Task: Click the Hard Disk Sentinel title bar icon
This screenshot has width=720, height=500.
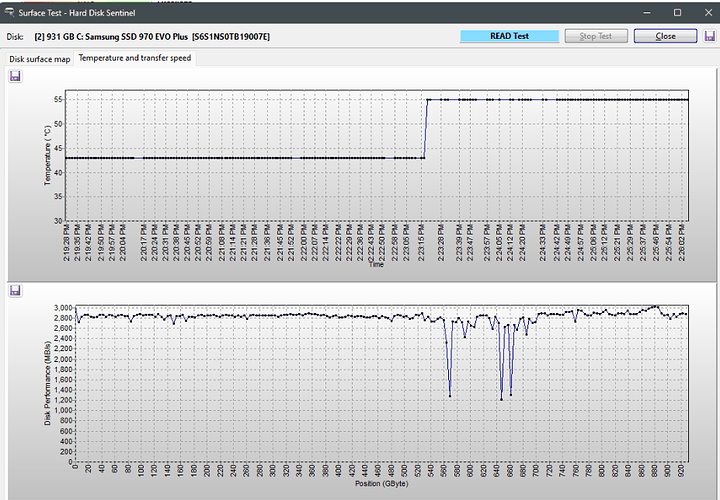Action: pyautogui.click(x=10, y=12)
